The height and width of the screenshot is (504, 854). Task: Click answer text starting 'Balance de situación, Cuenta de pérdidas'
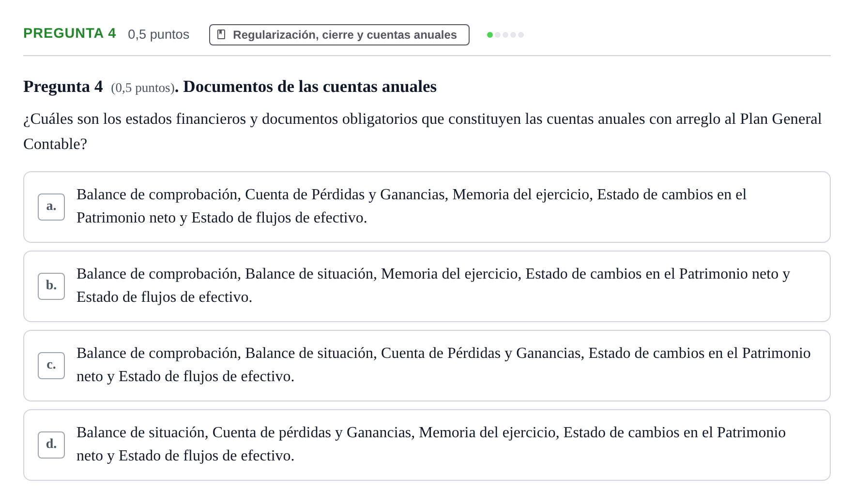tap(431, 444)
